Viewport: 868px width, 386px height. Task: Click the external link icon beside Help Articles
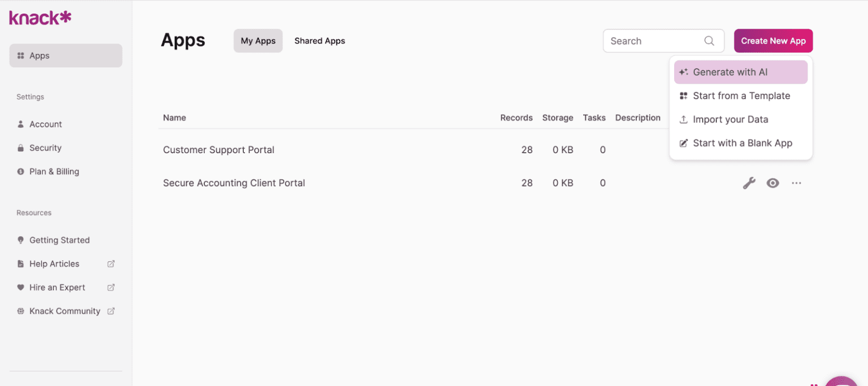(x=111, y=263)
